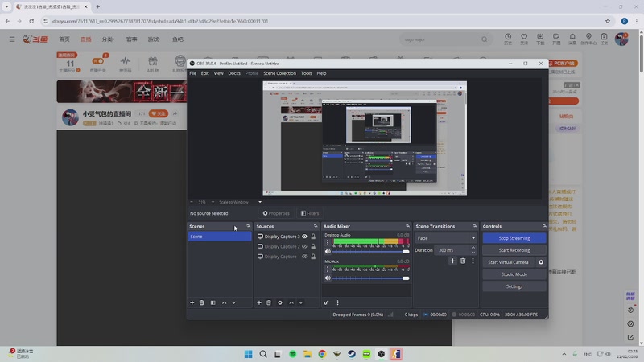Open virtual camera settings gear icon
Viewport: 644px width, 362px height.
click(x=541, y=262)
